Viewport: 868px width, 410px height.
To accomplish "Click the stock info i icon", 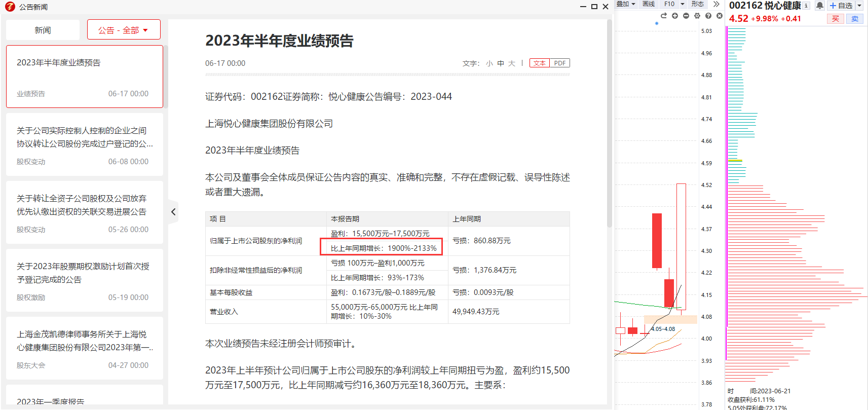I will (x=806, y=6).
